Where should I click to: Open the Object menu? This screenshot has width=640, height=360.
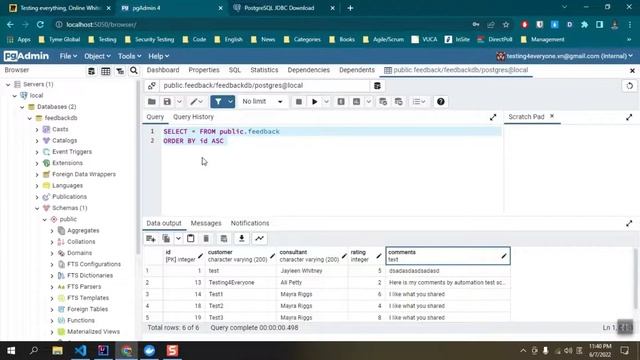[97, 56]
